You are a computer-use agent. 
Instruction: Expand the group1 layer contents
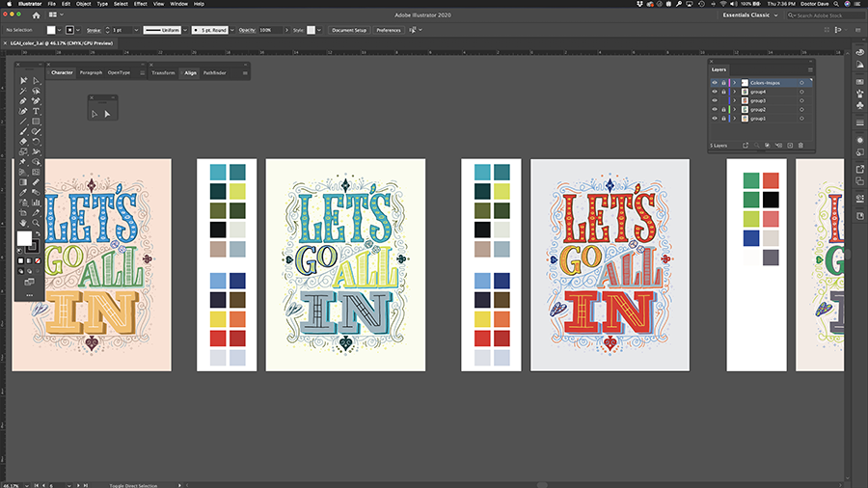[x=735, y=119]
